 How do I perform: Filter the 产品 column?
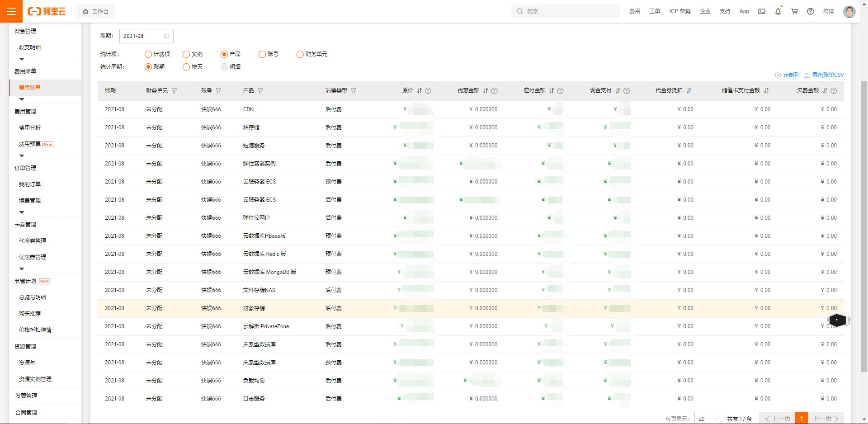tap(260, 91)
